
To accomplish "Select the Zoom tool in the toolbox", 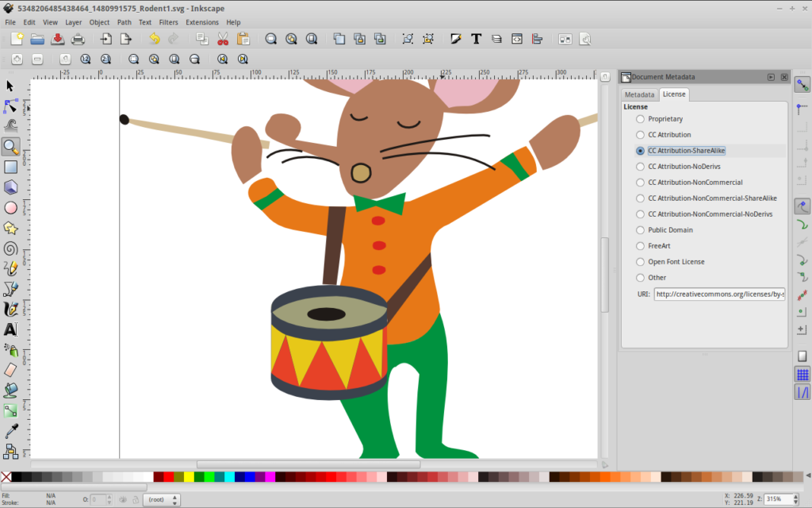I will pyautogui.click(x=11, y=146).
